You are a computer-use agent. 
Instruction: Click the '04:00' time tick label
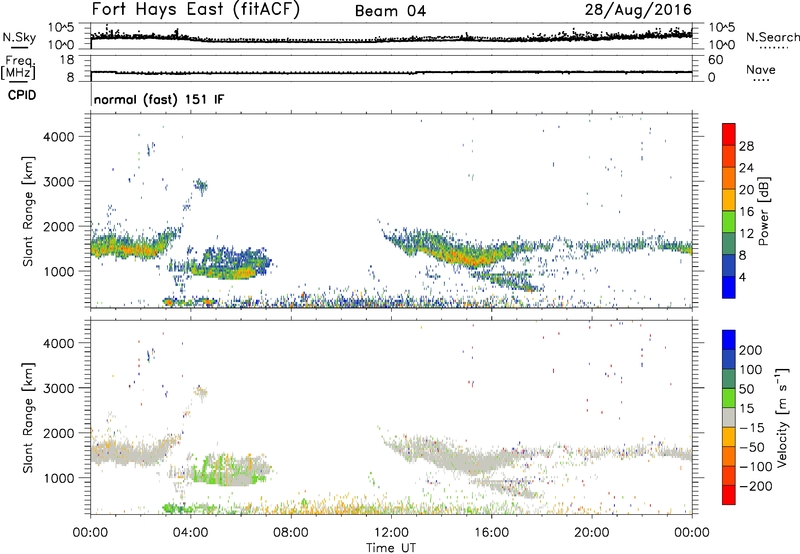point(191,533)
